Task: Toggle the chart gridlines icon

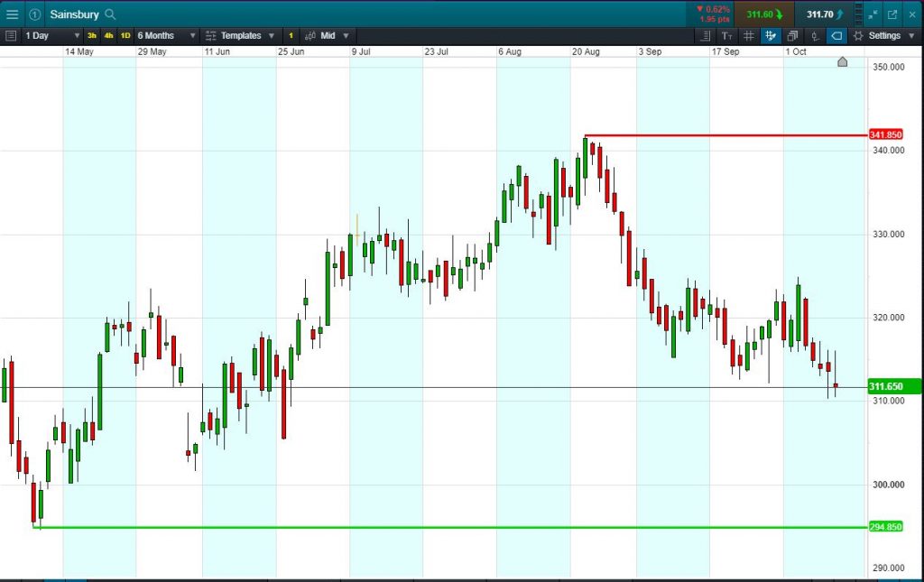Action: (x=748, y=36)
